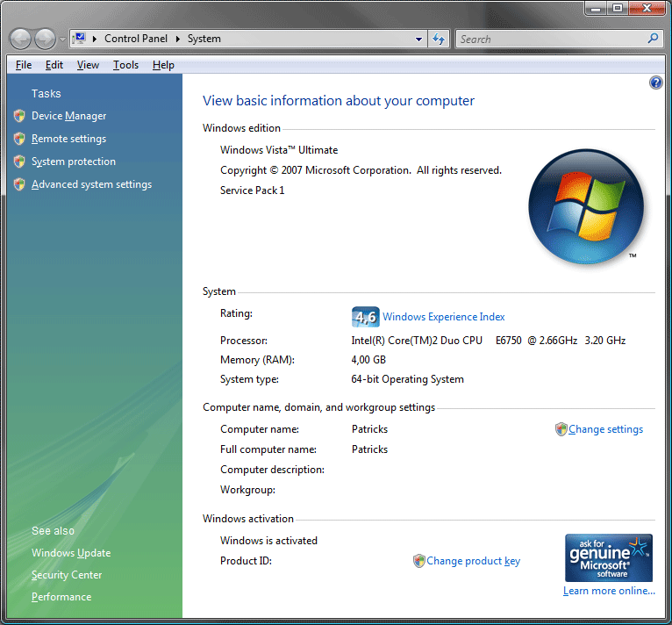
Task: Open the Windows Experience Index link
Action: coord(444,317)
